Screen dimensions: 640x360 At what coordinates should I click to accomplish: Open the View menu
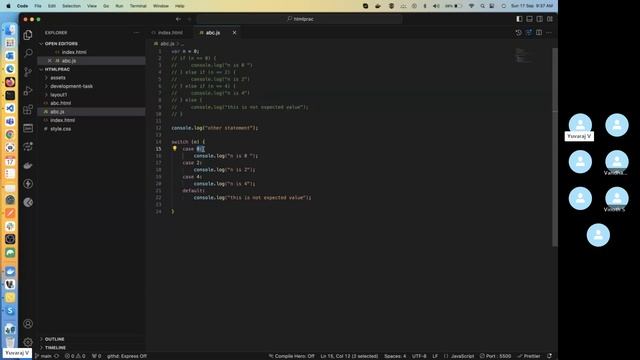tap(92, 6)
